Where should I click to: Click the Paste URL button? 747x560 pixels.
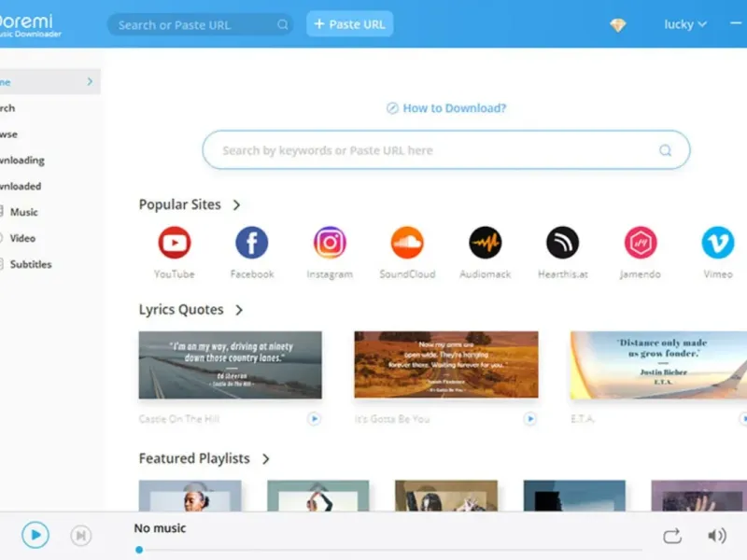tap(349, 24)
